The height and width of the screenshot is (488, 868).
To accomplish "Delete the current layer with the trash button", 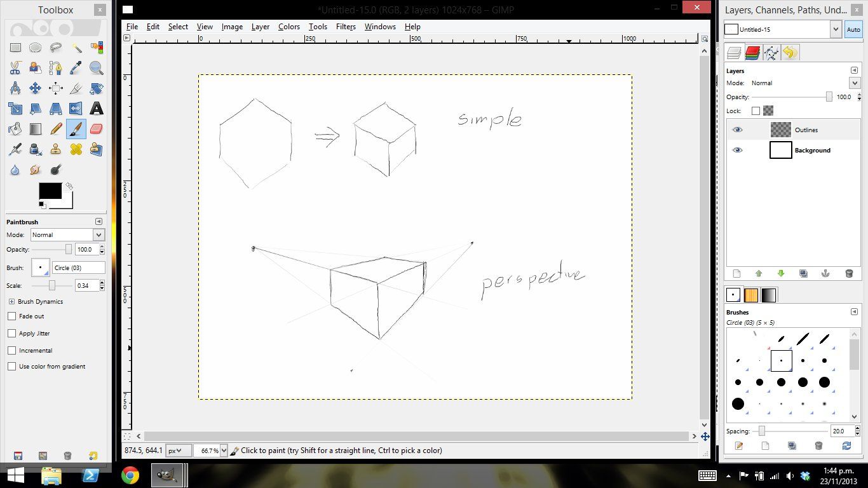I will (849, 273).
